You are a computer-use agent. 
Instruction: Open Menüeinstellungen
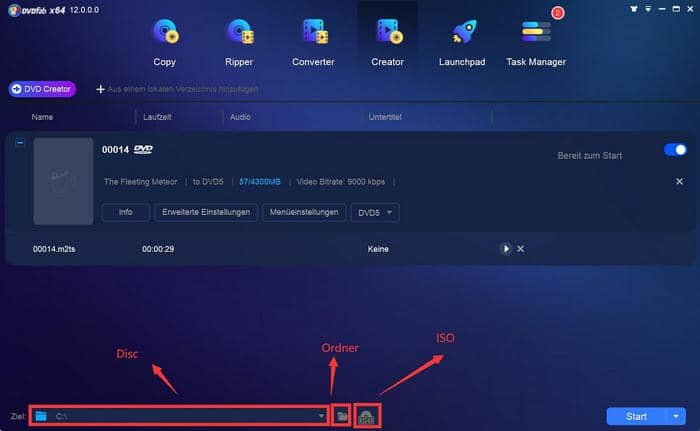[304, 212]
